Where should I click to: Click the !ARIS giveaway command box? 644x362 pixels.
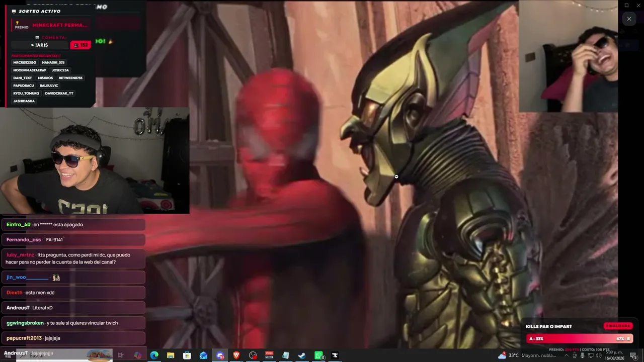point(40,45)
